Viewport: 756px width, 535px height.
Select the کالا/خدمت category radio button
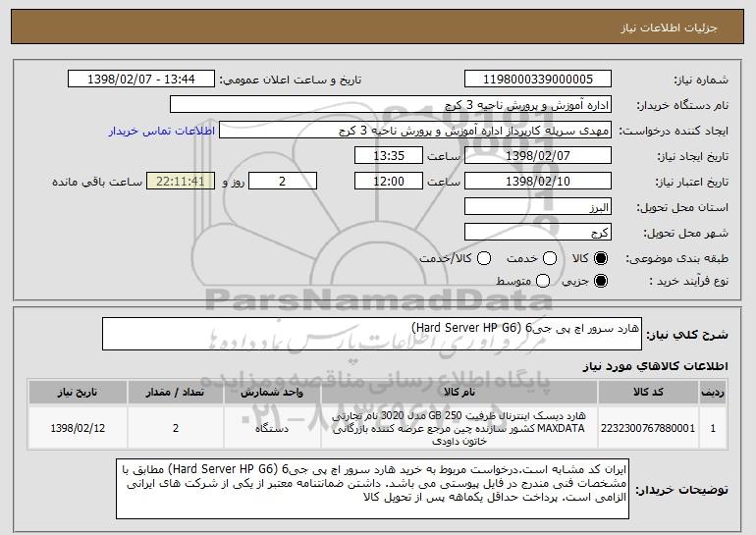click(x=484, y=258)
